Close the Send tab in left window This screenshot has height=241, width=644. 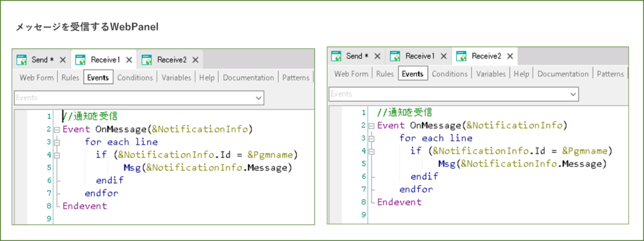click(63, 60)
